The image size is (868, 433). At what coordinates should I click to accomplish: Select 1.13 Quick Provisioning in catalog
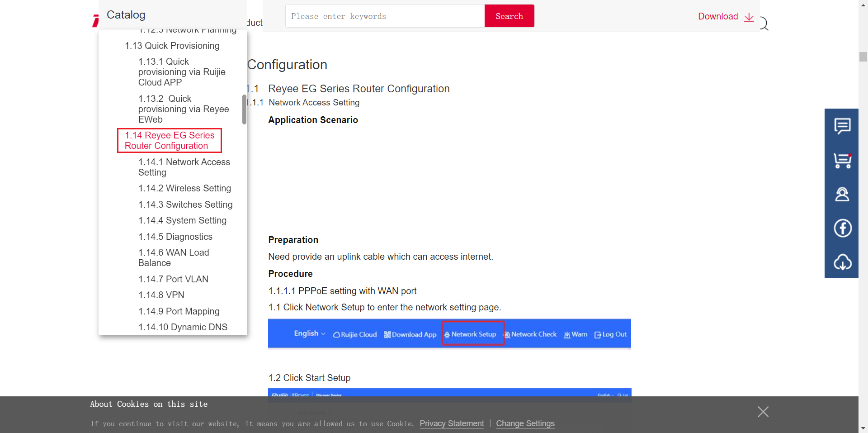click(172, 46)
